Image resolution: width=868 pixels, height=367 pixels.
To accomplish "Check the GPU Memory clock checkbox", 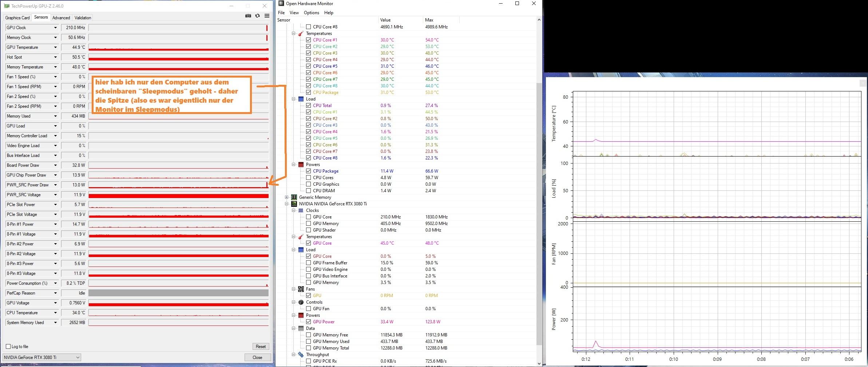I will (309, 224).
